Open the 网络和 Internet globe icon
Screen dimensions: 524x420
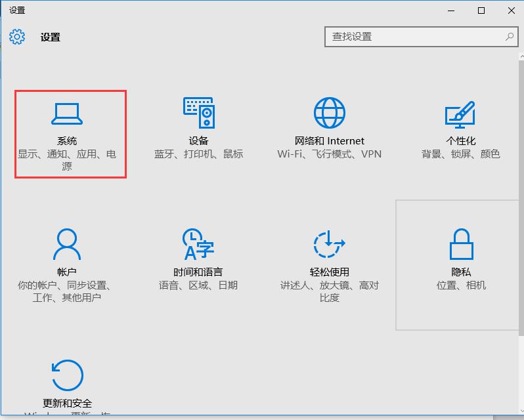click(330, 113)
